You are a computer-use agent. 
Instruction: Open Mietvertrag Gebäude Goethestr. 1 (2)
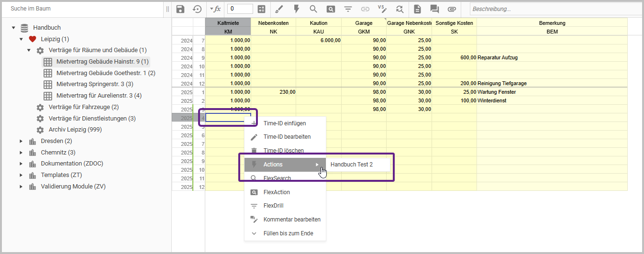click(105, 73)
